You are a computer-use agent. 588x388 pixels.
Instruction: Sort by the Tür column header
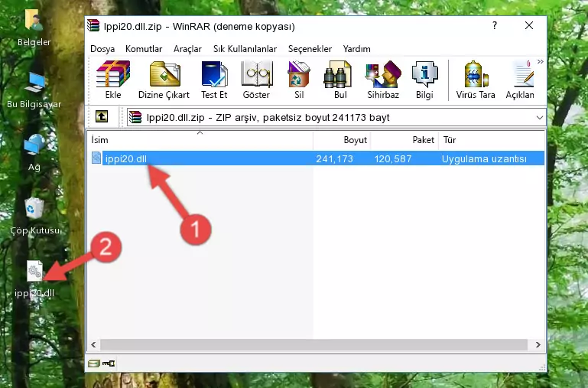pyautogui.click(x=492, y=139)
